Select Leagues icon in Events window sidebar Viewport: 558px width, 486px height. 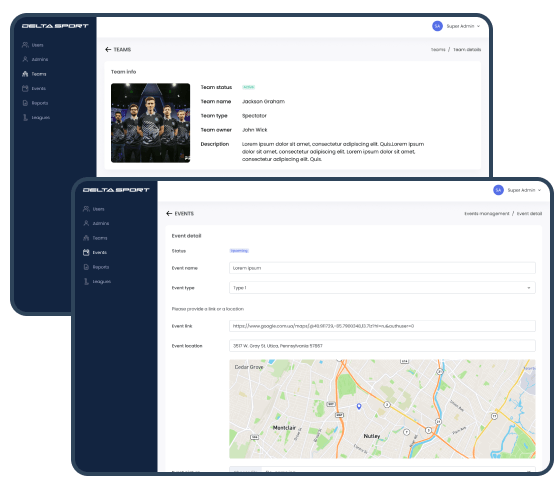pyautogui.click(x=86, y=281)
